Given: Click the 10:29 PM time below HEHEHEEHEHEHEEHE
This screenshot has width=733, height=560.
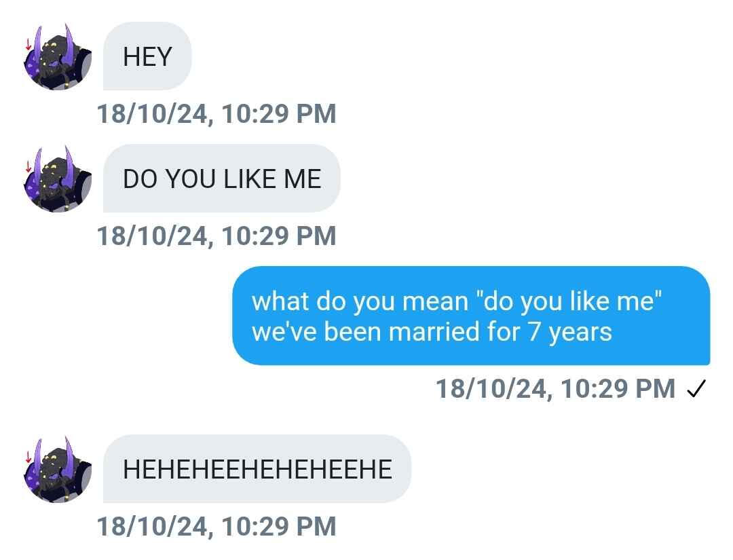Looking at the screenshot, I should tap(278, 526).
